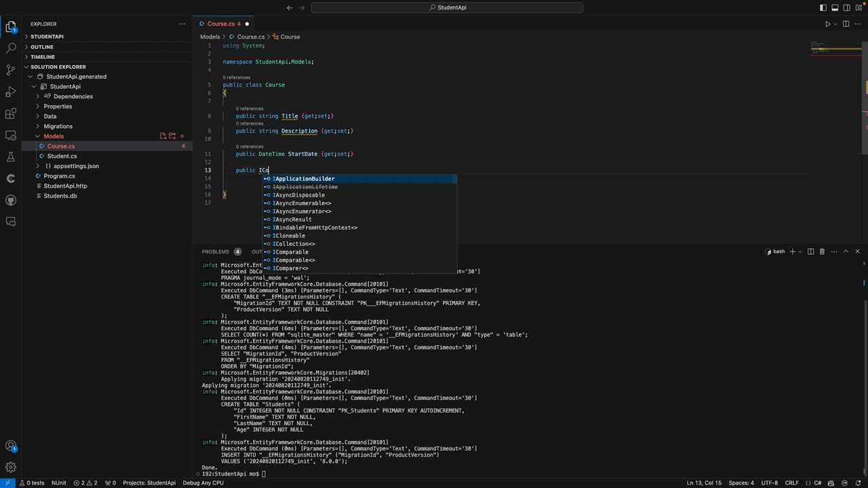
Task: Open the Testing flask view
Action: [x=11, y=157]
